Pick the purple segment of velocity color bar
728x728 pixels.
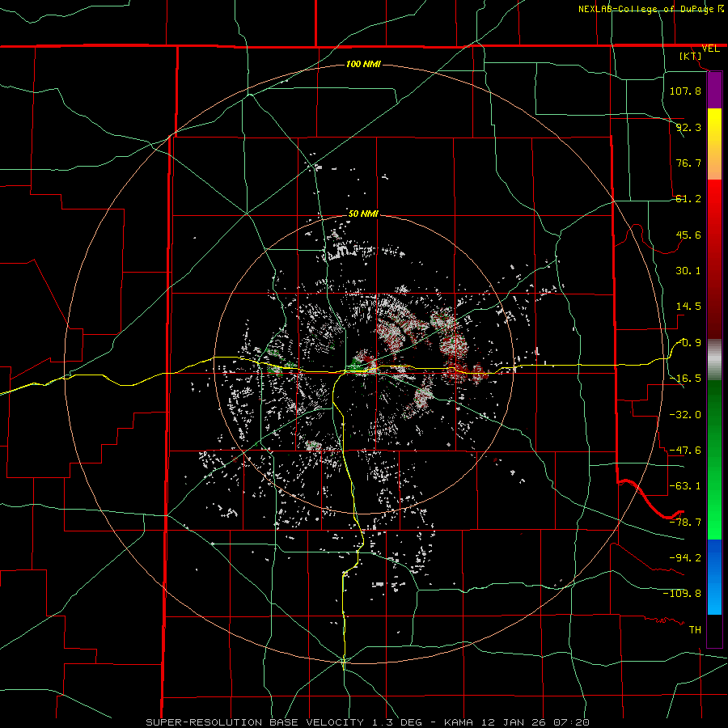point(714,90)
